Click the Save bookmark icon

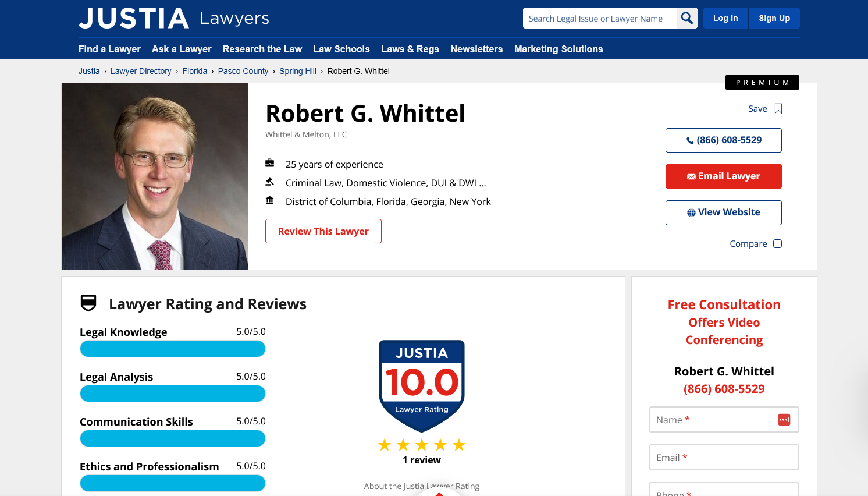[778, 109]
